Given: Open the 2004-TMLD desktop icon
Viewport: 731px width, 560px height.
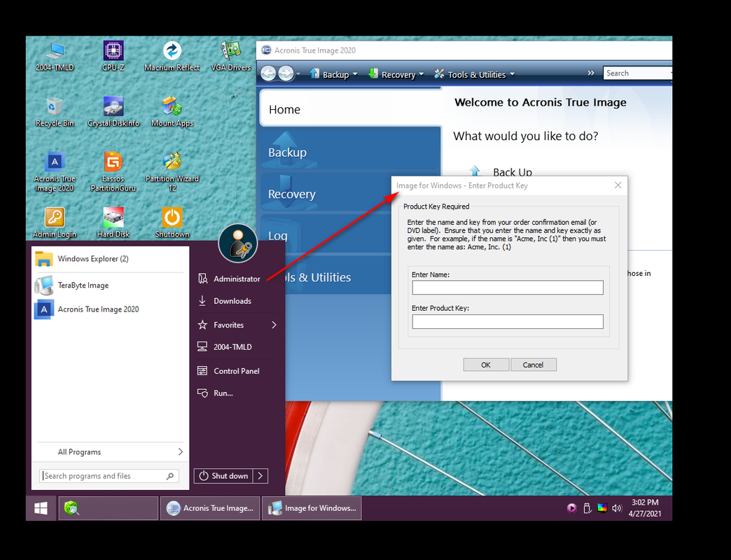Looking at the screenshot, I should tap(55, 57).
